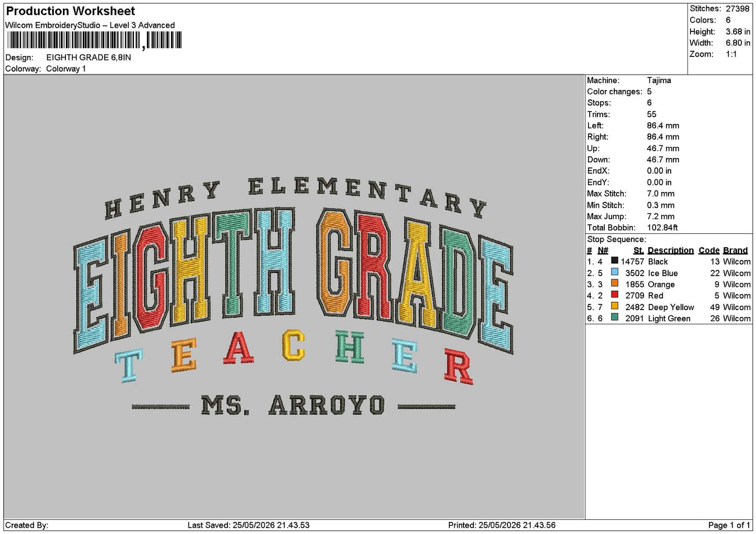Click the Right value 86.4 mm

click(x=663, y=137)
